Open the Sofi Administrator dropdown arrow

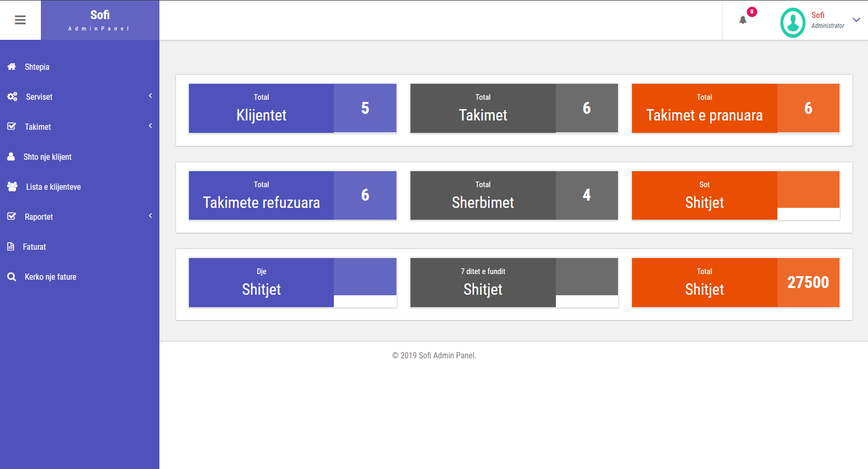pyautogui.click(x=856, y=20)
